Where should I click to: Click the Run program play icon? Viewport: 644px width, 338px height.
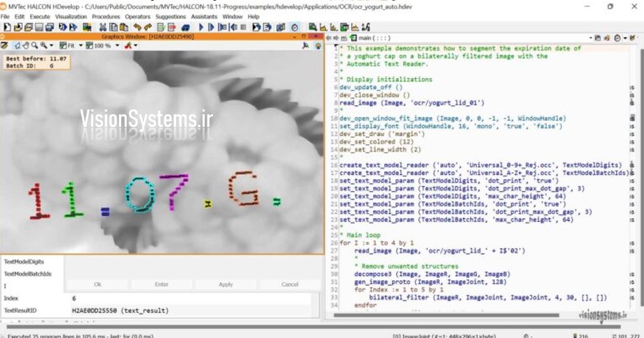(201, 26)
